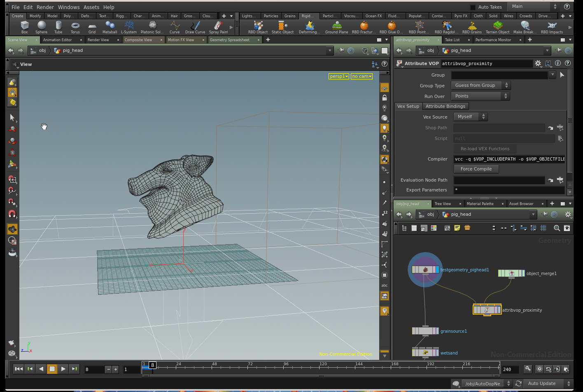Open Attribute VOP parameter gear menu

point(538,63)
